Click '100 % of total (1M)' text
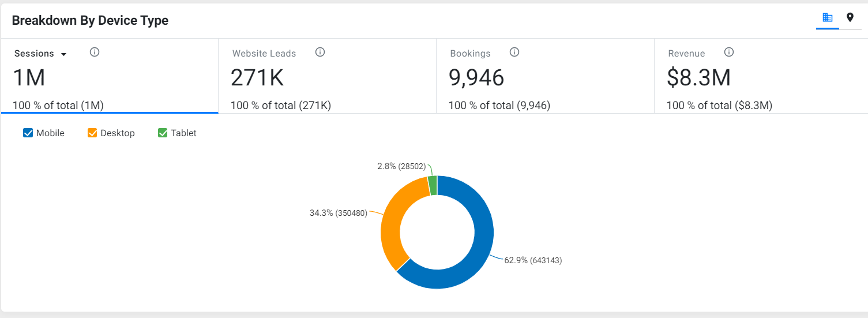 point(58,106)
